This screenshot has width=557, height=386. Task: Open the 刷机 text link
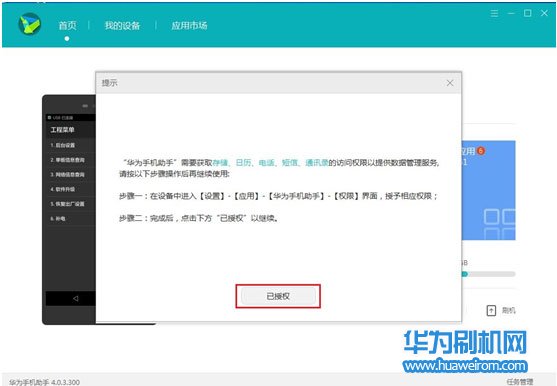pos(508,311)
